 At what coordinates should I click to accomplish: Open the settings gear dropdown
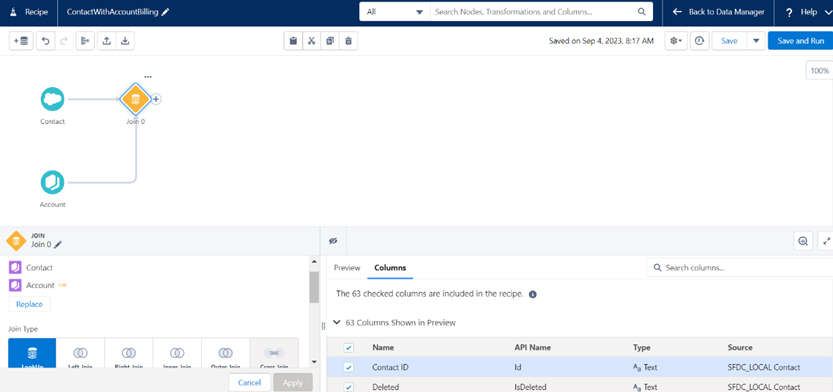[x=676, y=41]
